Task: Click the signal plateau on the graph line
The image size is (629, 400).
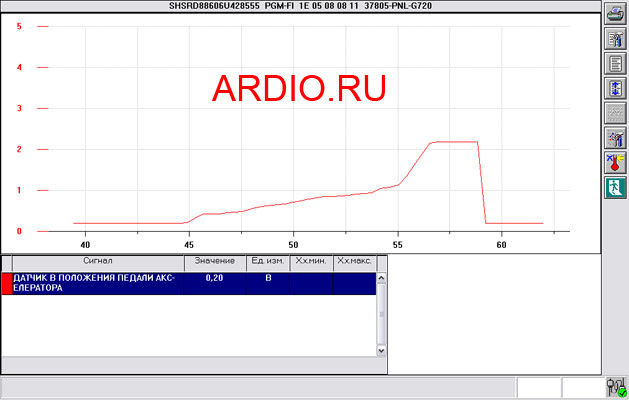Action: pos(457,142)
